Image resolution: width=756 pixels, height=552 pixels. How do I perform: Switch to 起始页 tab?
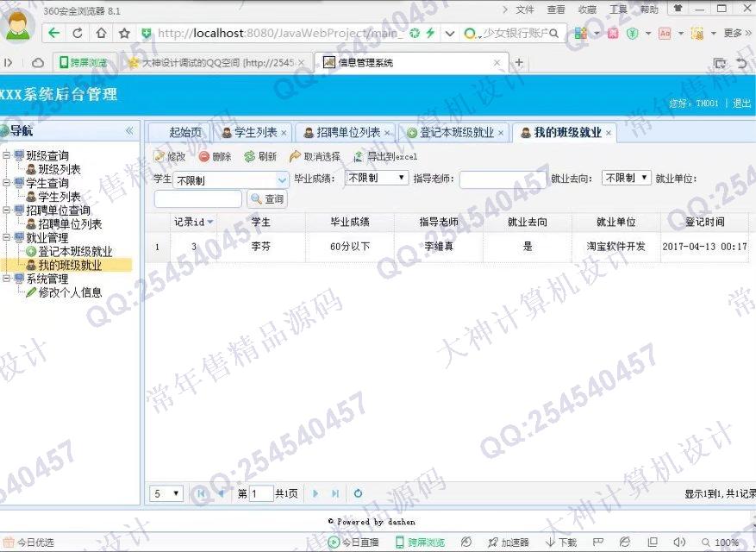pyautogui.click(x=185, y=132)
